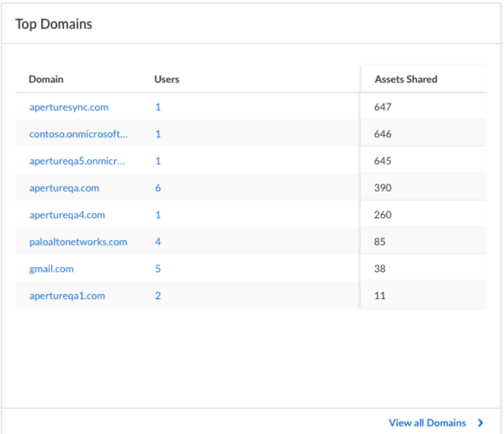
Task: Open the 4 users of paloaltonetworks.com
Action: [x=158, y=242]
